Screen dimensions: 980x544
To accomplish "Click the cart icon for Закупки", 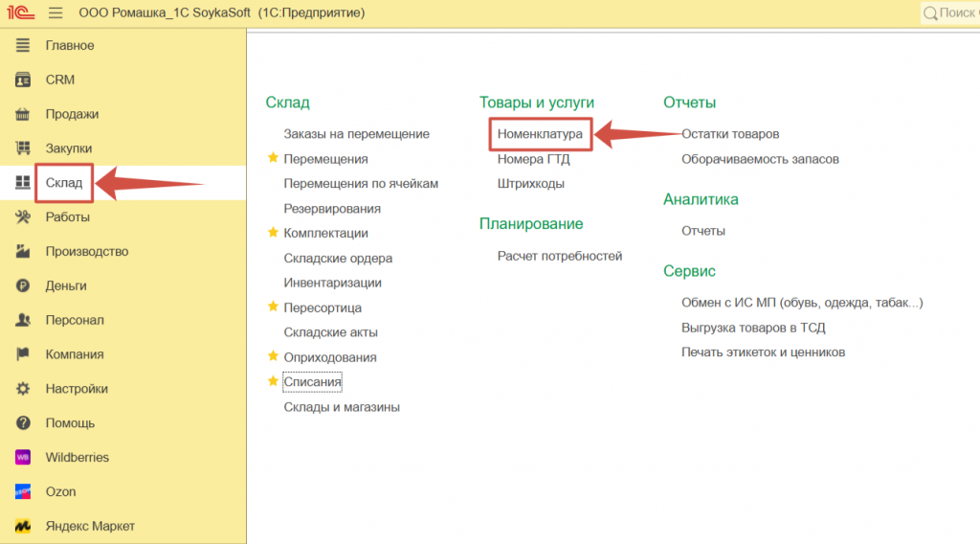I will coord(23,148).
